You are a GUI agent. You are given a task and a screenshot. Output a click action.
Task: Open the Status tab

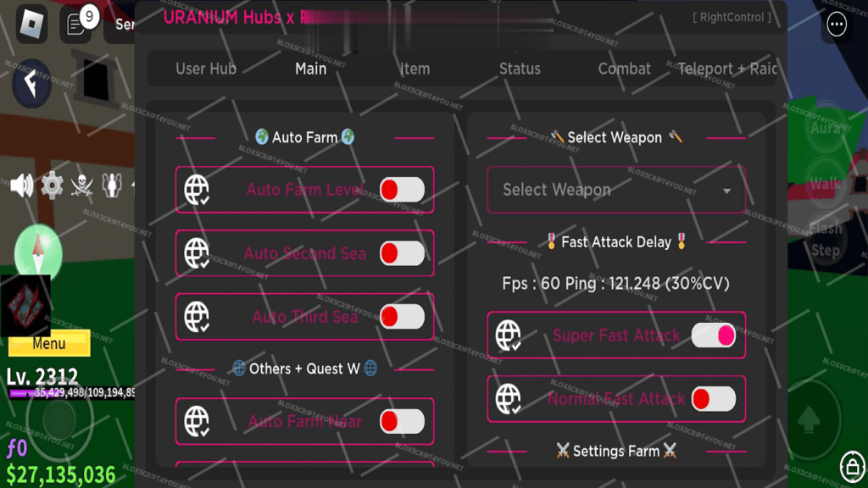tap(520, 69)
